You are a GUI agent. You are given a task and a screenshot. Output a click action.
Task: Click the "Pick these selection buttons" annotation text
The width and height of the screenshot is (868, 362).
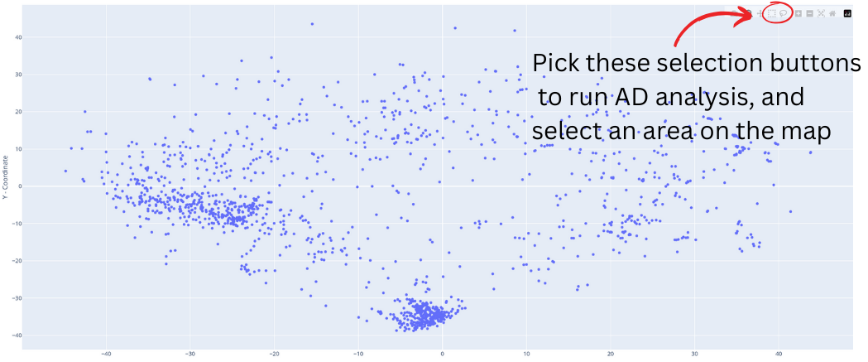[x=696, y=63]
